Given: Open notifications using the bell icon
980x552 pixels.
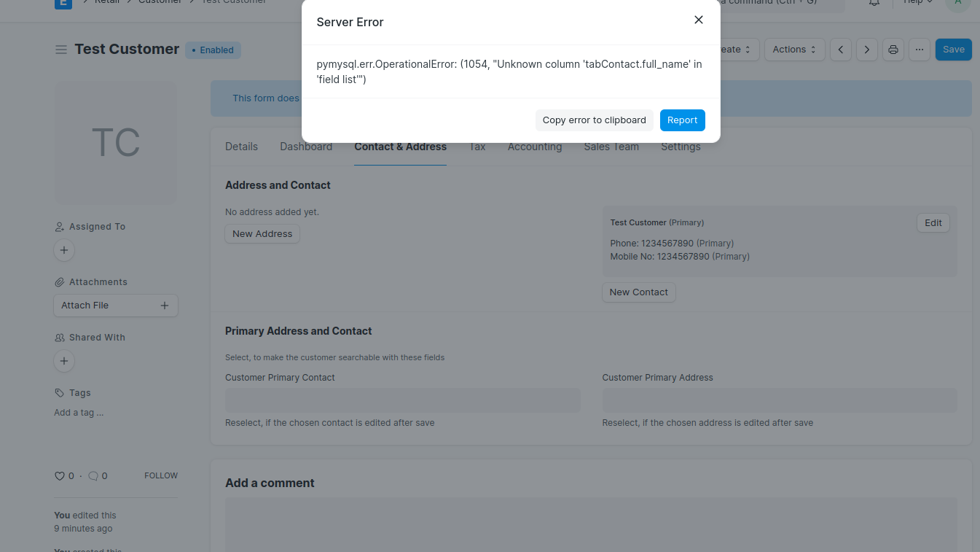Looking at the screenshot, I should coord(874,4).
